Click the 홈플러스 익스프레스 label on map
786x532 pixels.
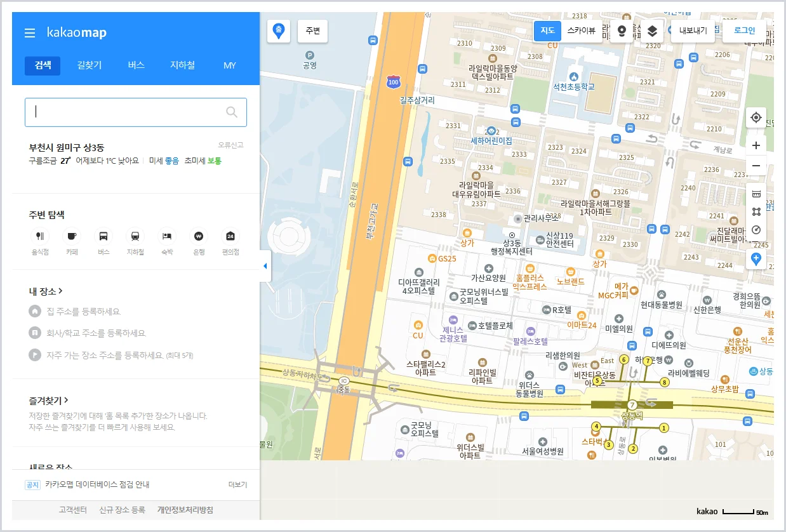click(530, 283)
